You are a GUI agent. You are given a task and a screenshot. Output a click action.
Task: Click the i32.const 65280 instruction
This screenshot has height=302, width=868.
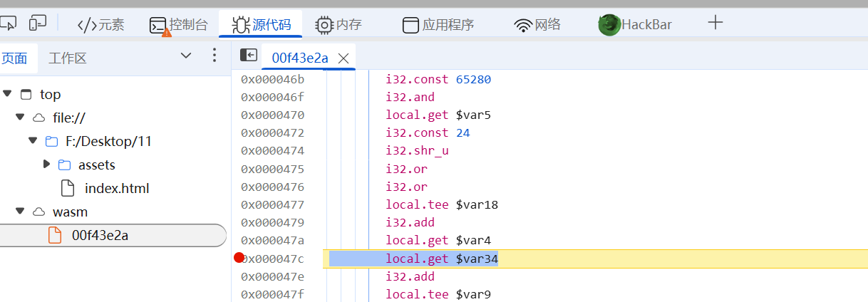(438, 79)
